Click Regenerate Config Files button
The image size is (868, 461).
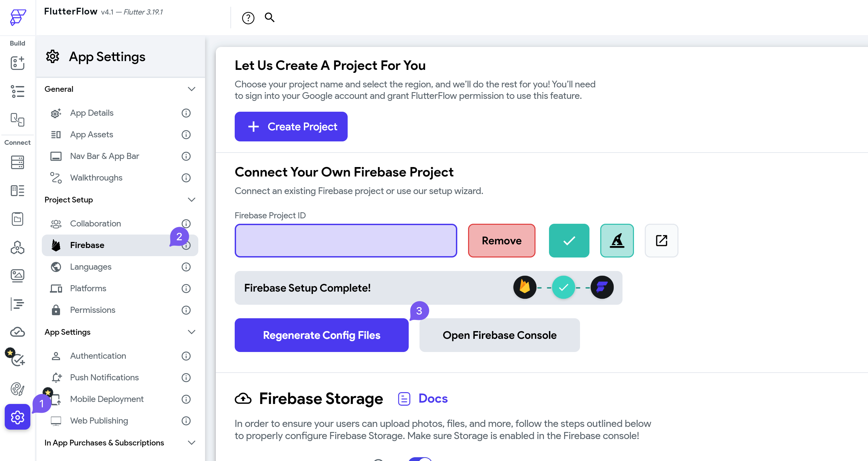coord(322,335)
